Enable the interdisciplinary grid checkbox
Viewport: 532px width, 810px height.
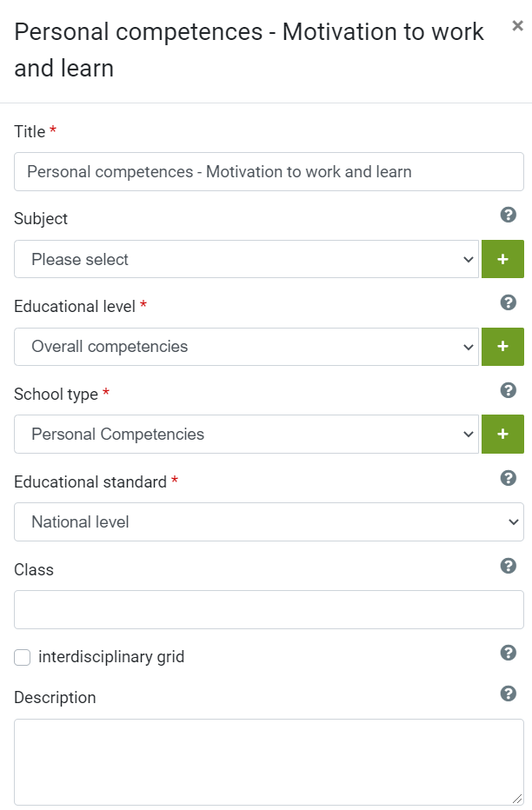click(23, 657)
